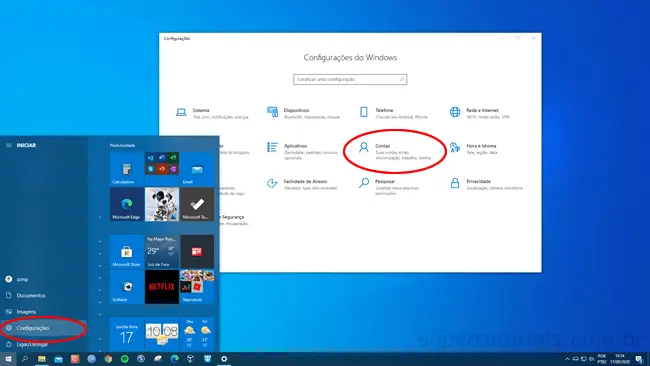Open the Calculadora tile
This screenshot has height=366, width=650.
(127, 169)
